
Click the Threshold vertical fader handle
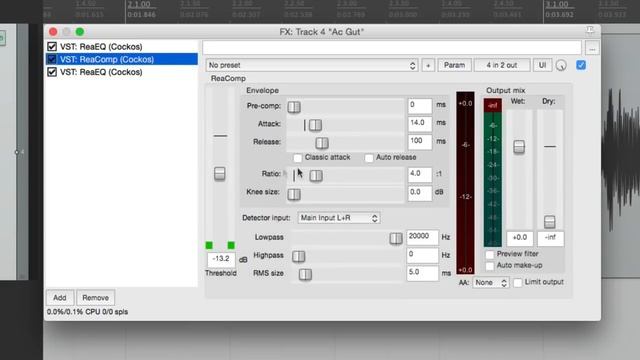click(x=220, y=173)
